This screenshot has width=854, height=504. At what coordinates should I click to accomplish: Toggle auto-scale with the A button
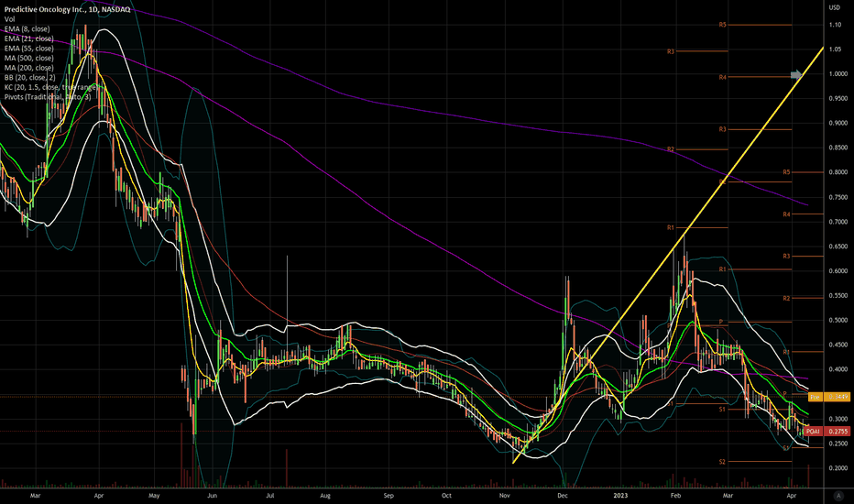[838, 495]
